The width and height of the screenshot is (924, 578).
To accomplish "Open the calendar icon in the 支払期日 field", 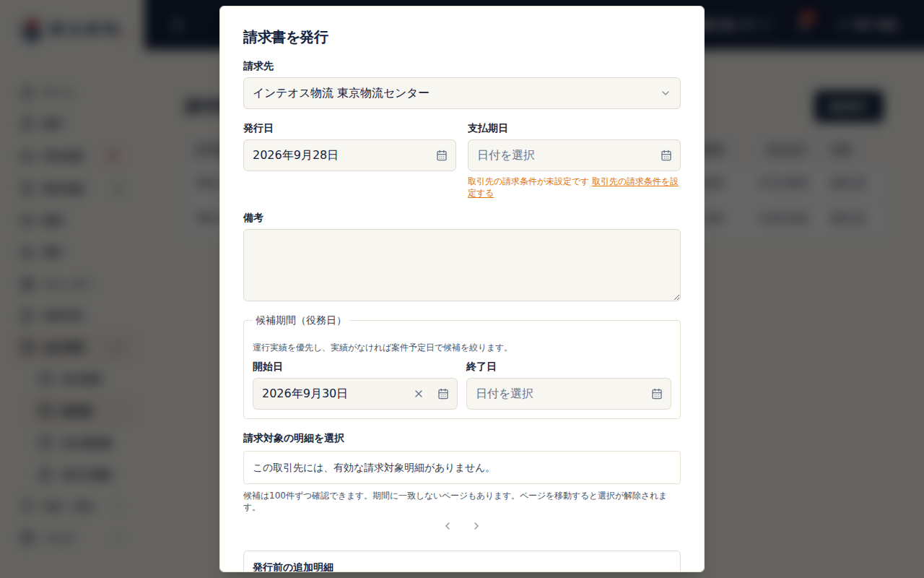I will point(666,155).
